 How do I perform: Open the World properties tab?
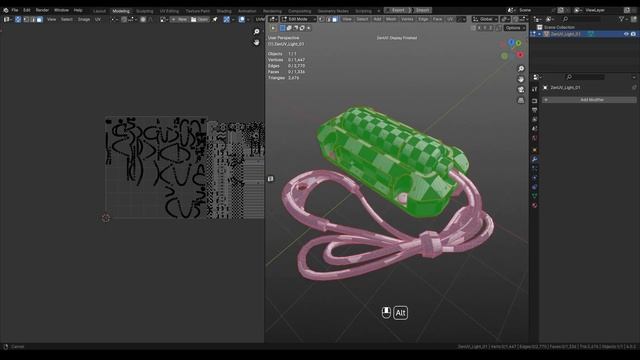coord(535,138)
